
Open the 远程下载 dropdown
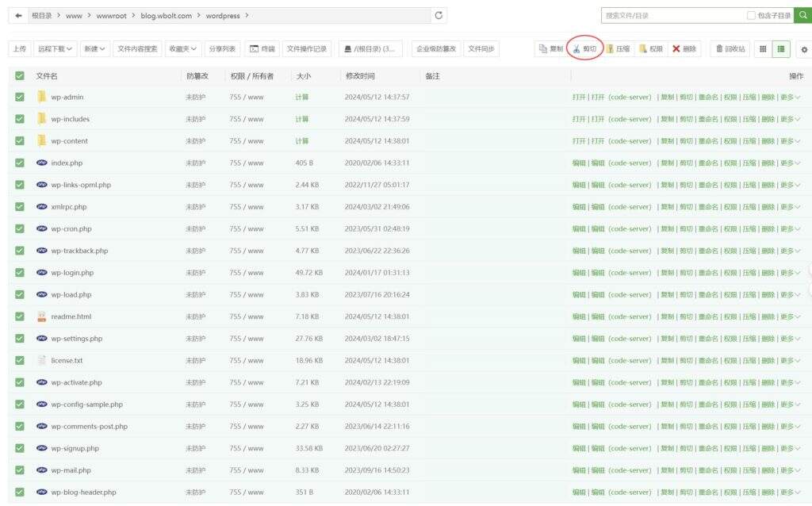point(55,48)
